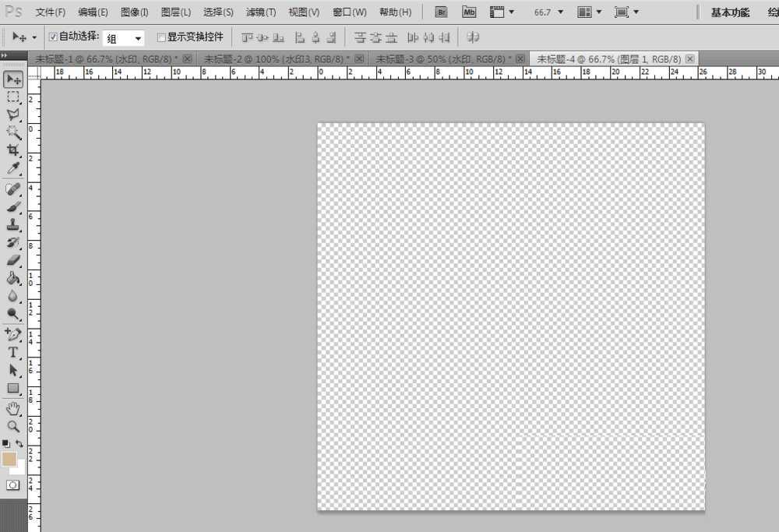
Task: Open the 编辑(E) menu
Action: tap(93, 12)
